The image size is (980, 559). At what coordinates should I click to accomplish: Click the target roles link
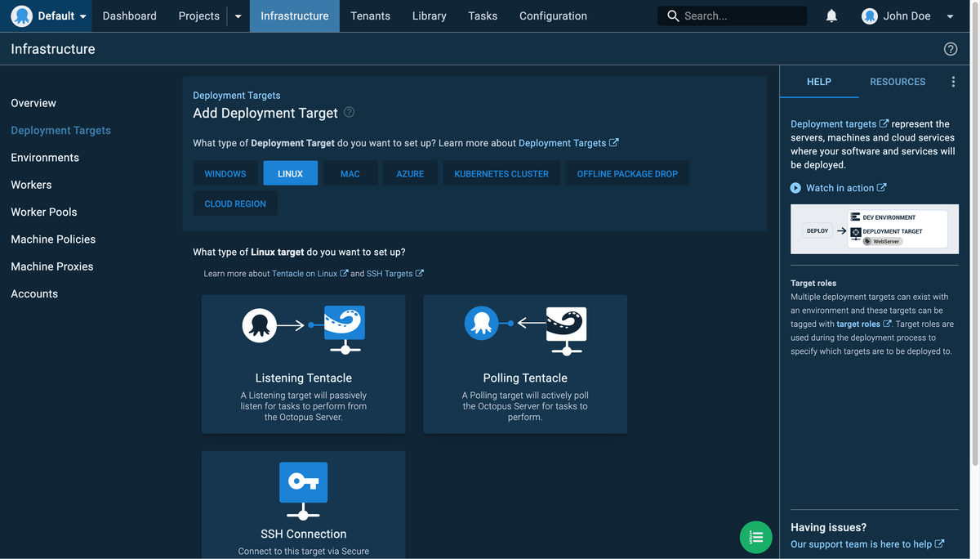[x=858, y=324]
